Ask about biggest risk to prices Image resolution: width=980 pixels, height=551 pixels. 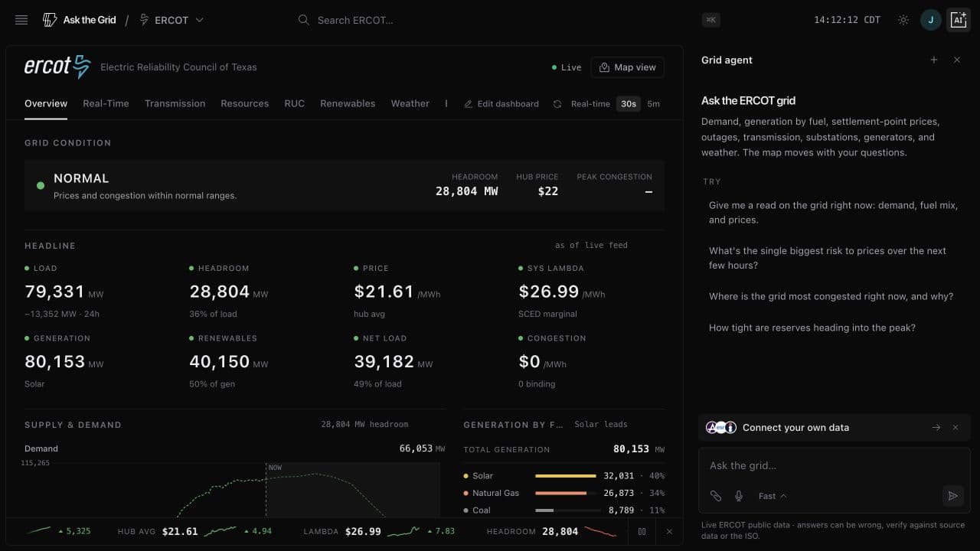[835, 258]
